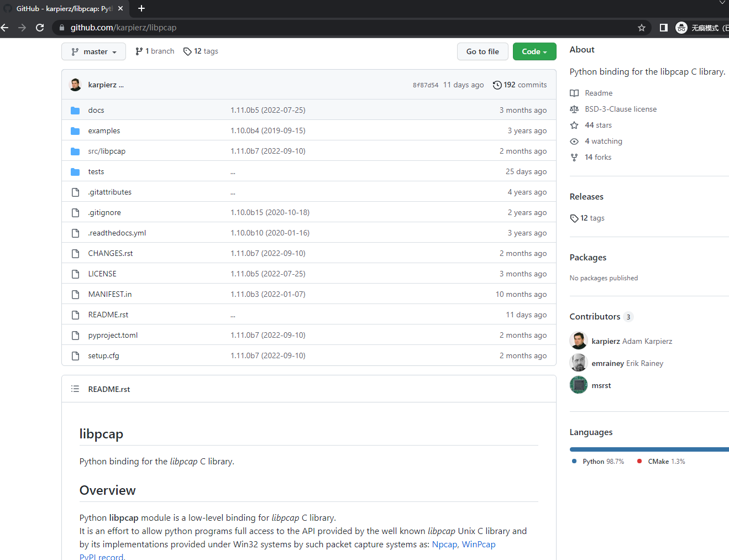The image size is (729, 560).
Task: Click the tag icon next to 12 tags
Action: click(x=186, y=51)
